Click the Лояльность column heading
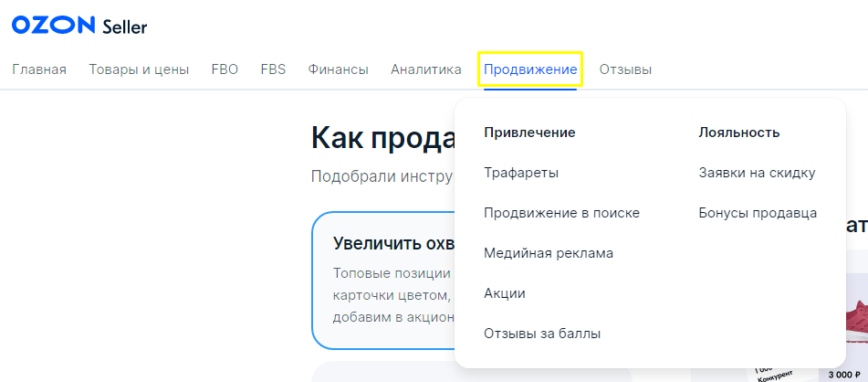 point(739,133)
